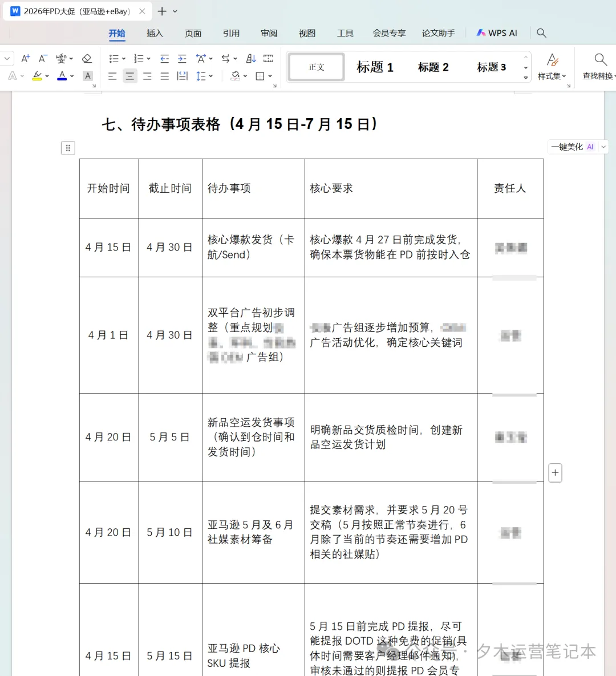Image resolution: width=616 pixels, height=676 pixels.
Task: Align text left
Action: [x=112, y=76]
